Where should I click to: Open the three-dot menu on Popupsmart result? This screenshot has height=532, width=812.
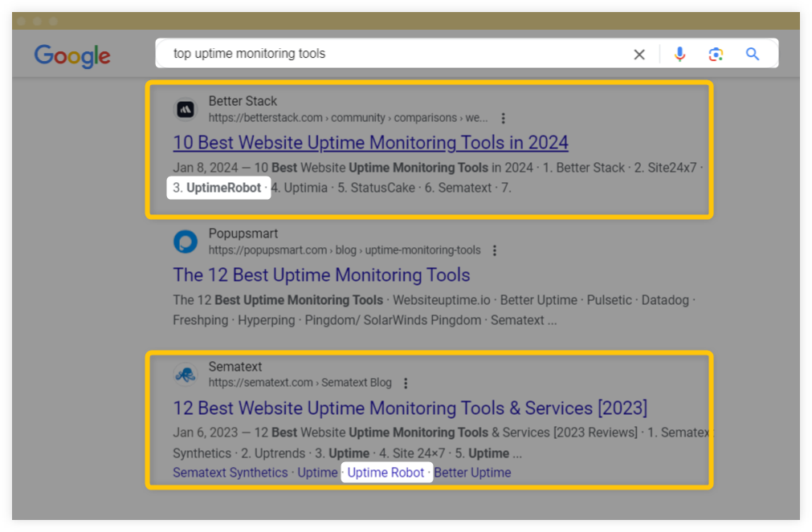[494, 250]
